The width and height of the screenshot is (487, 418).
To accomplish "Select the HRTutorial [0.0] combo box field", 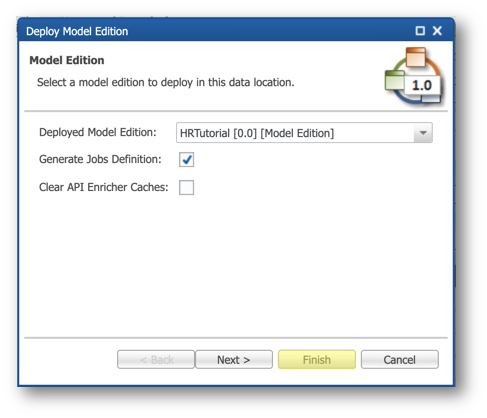I will pos(304,133).
